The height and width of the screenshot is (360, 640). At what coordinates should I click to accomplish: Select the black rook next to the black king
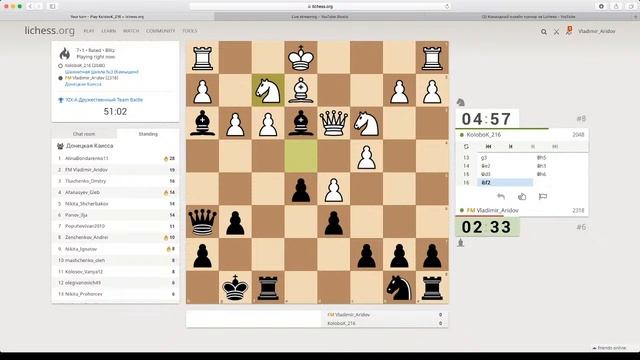pyautogui.click(x=268, y=288)
